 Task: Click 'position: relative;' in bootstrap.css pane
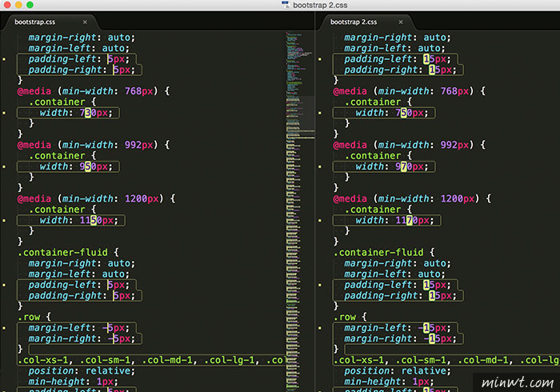[x=82, y=371]
